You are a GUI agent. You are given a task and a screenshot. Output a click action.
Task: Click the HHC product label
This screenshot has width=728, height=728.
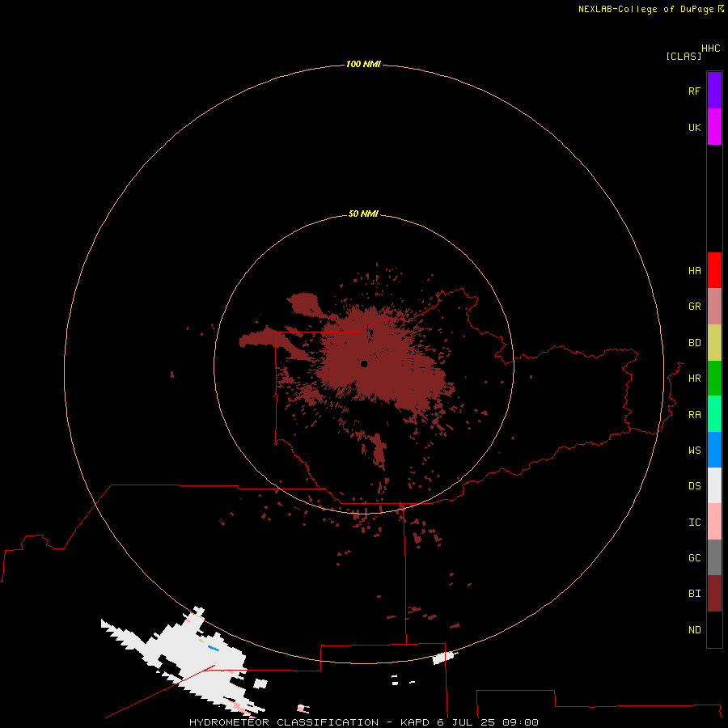coord(710,49)
